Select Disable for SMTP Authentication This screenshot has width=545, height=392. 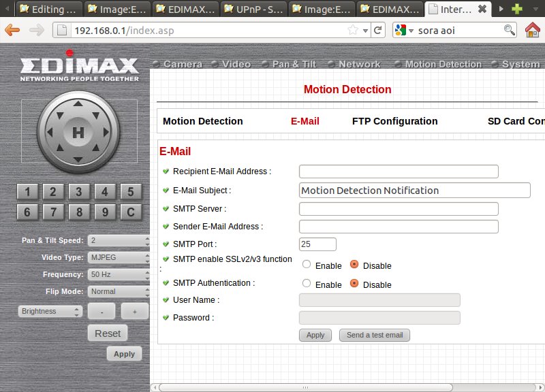(354, 284)
